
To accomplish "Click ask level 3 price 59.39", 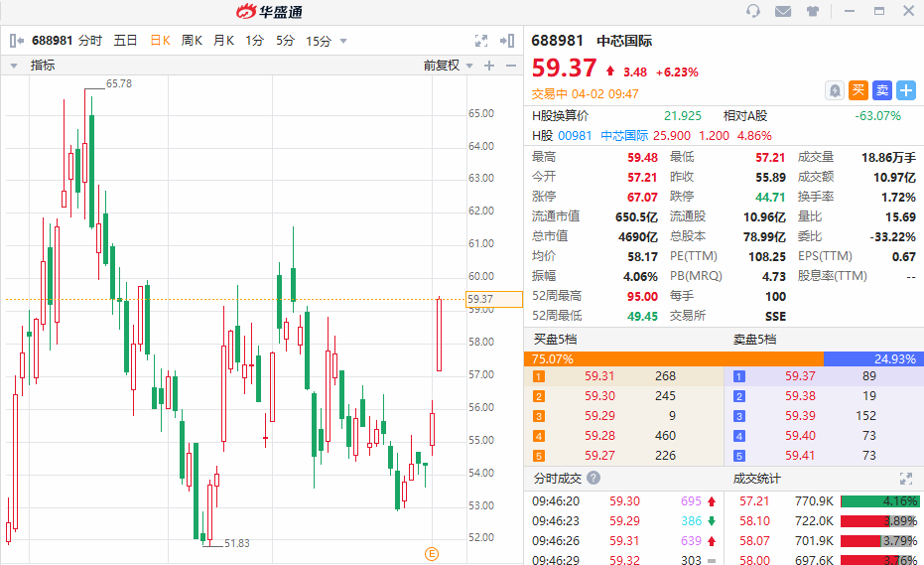I will [x=800, y=416].
